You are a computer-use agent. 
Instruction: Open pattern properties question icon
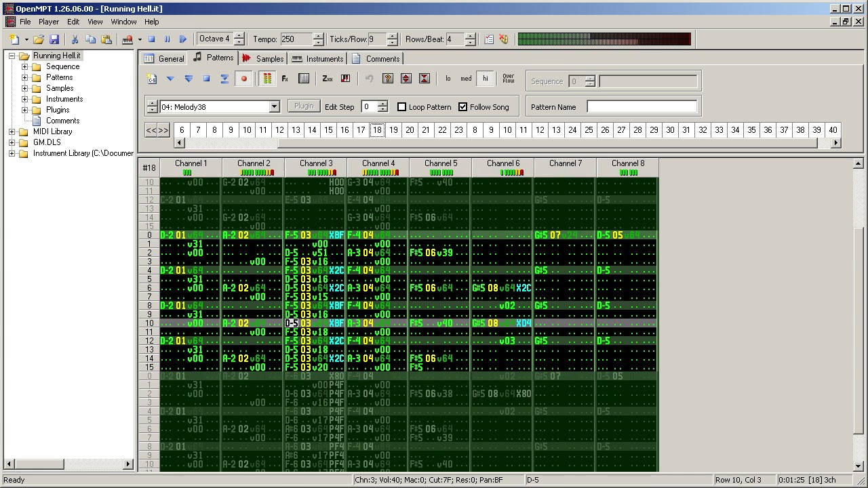tap(388, 79)
